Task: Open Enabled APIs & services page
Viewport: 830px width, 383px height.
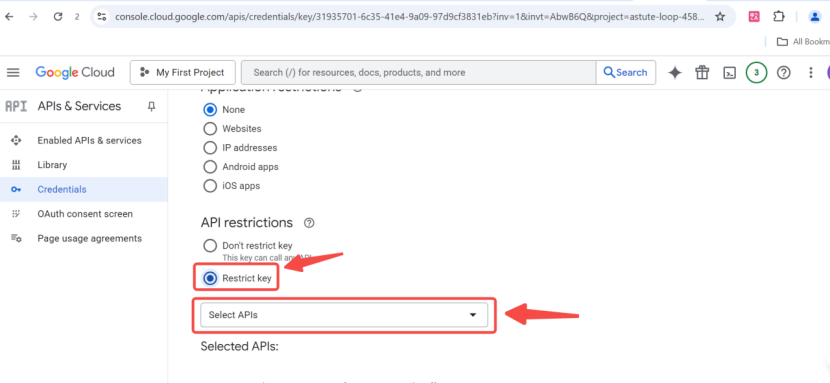Action: [89, 140]
